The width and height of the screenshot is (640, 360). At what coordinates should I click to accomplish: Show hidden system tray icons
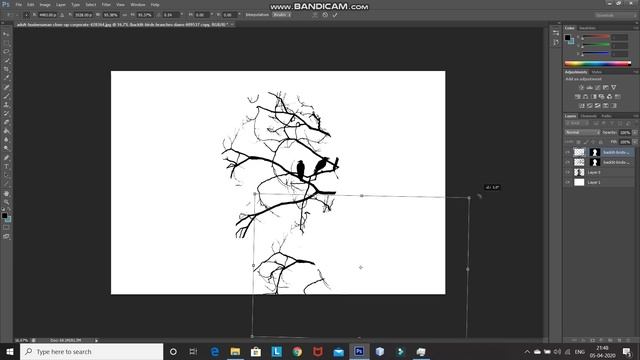[527, 352]
